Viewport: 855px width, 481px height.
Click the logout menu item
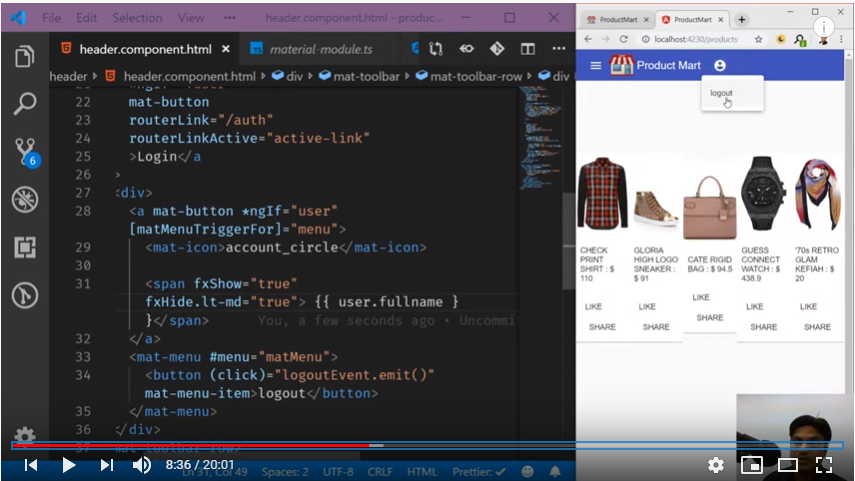pyautogui.click(x=721, y=93)
